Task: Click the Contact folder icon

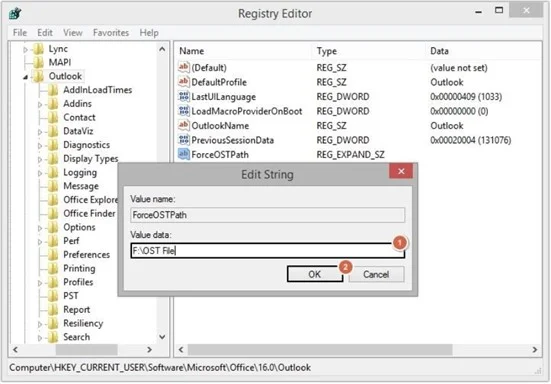Action: pos(53,117)
